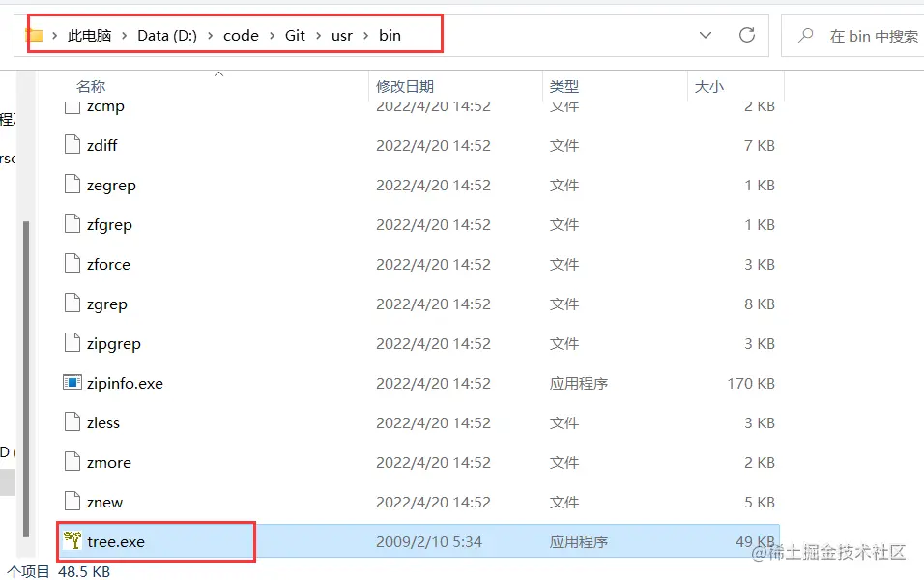Select the zless file name
Image resolution: width=924 pixels, height=580 pixels.
tap(103, 423)
